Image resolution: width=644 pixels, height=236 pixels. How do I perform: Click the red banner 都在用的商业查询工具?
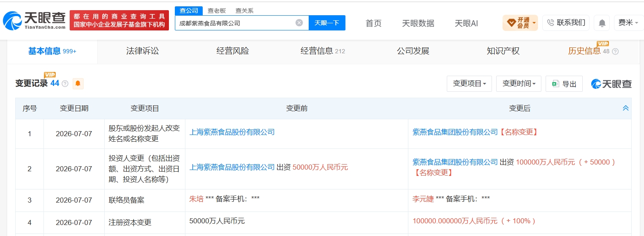click(x=119, y=20)
